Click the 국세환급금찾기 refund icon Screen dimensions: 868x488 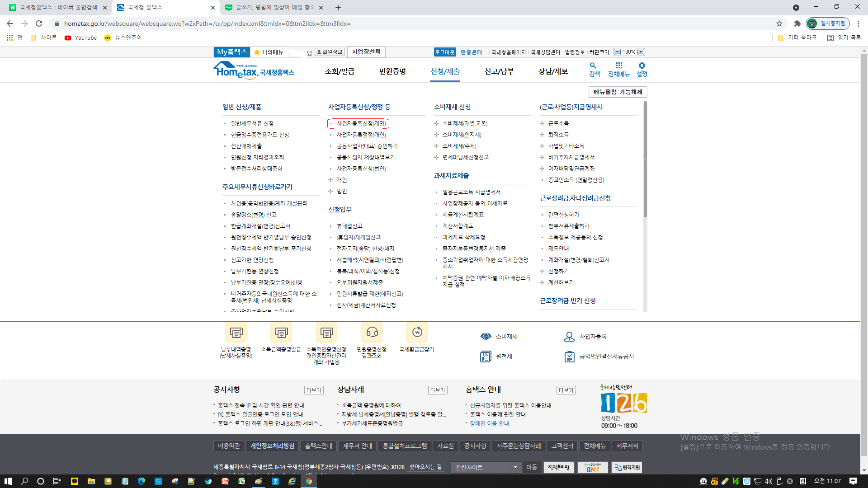pyautogui.click(x=417, y=333)
